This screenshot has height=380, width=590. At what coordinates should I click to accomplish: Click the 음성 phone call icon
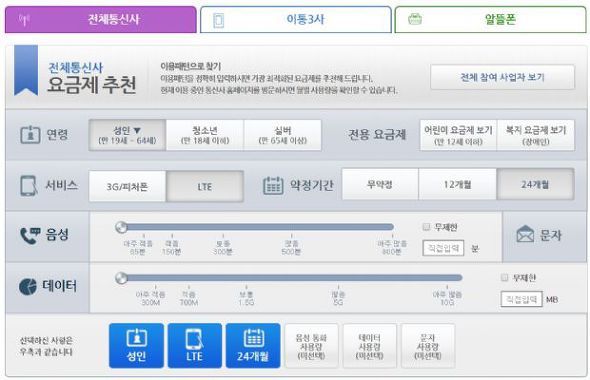click(30, 235)
